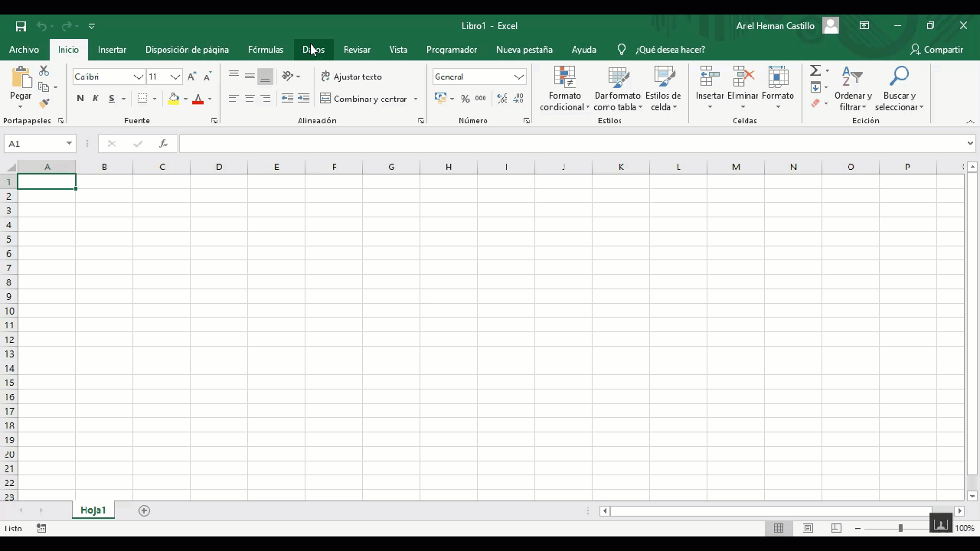Increase font size with the larger A icon
This screenshot has height=551, width=980.
(191, 77)
